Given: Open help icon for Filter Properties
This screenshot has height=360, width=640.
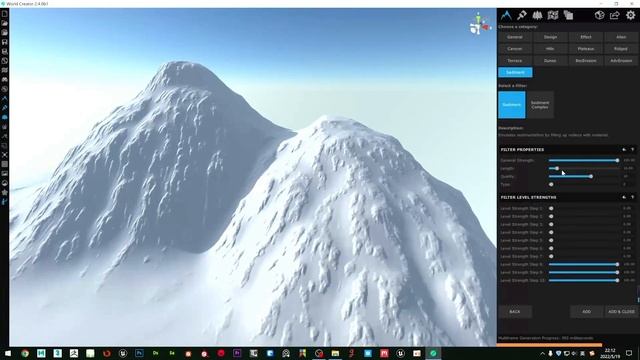Looking at the screenshot, I should click(x=633, y=150).
